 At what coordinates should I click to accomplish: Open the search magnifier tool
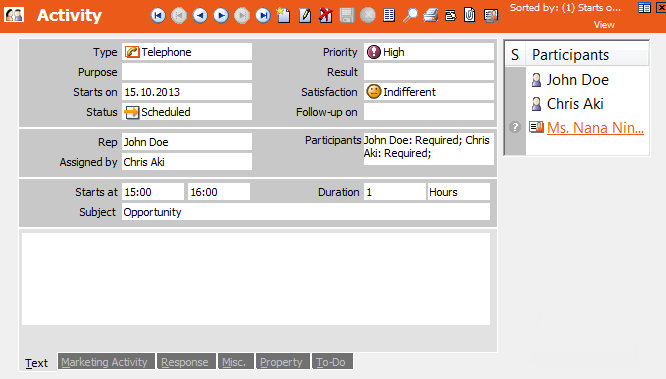click(410, 16)
